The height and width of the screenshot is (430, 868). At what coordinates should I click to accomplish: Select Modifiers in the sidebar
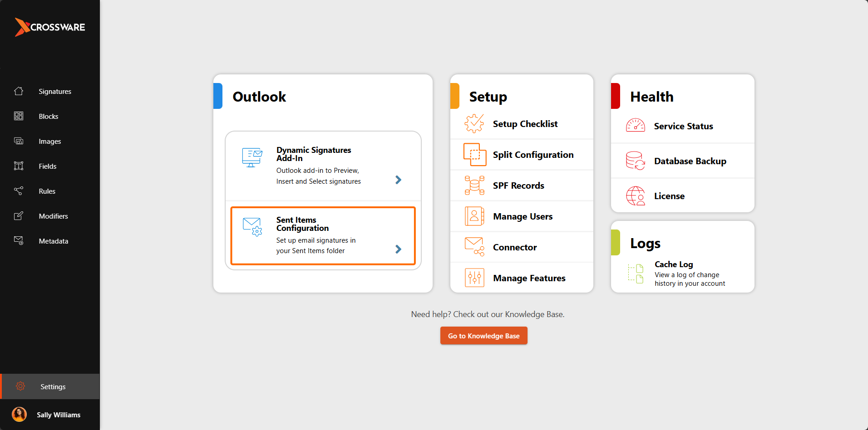[x=53, y=216]
